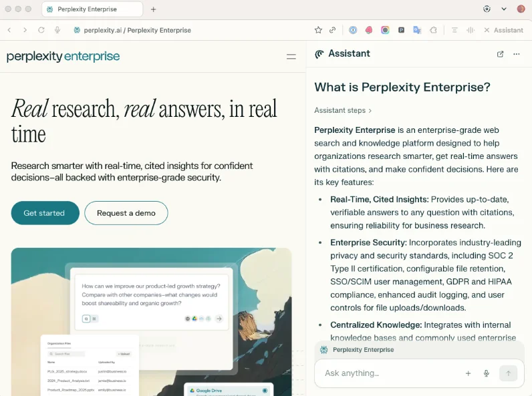
Task: Copy the page link with the chain icon
Action: [x=333, y=30]
